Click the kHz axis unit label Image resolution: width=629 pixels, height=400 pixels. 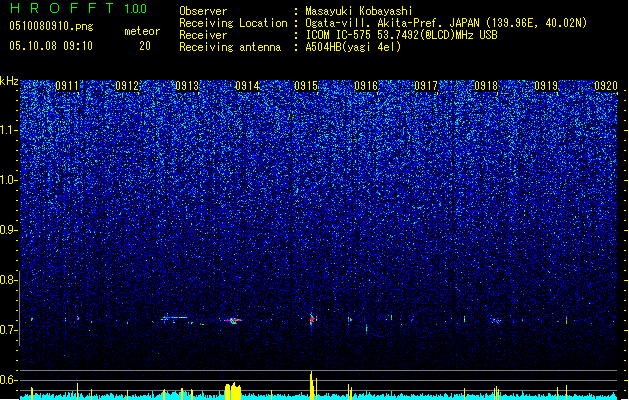9,81
